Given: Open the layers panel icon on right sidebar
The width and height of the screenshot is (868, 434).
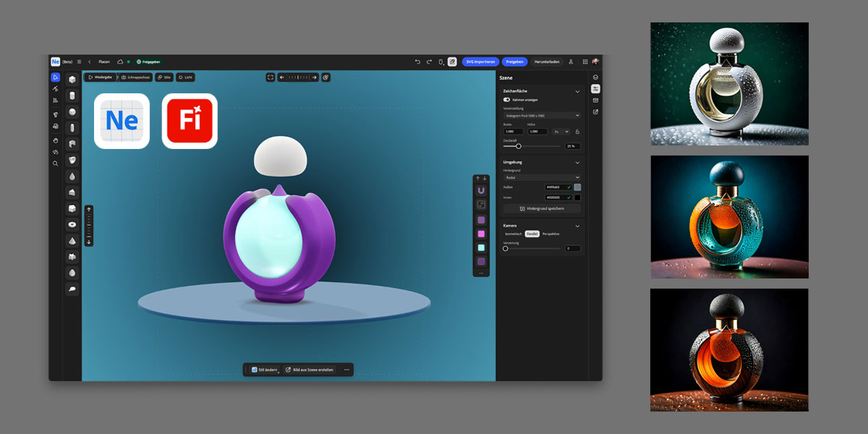Looking at the screenshot, I should point(595,77).
